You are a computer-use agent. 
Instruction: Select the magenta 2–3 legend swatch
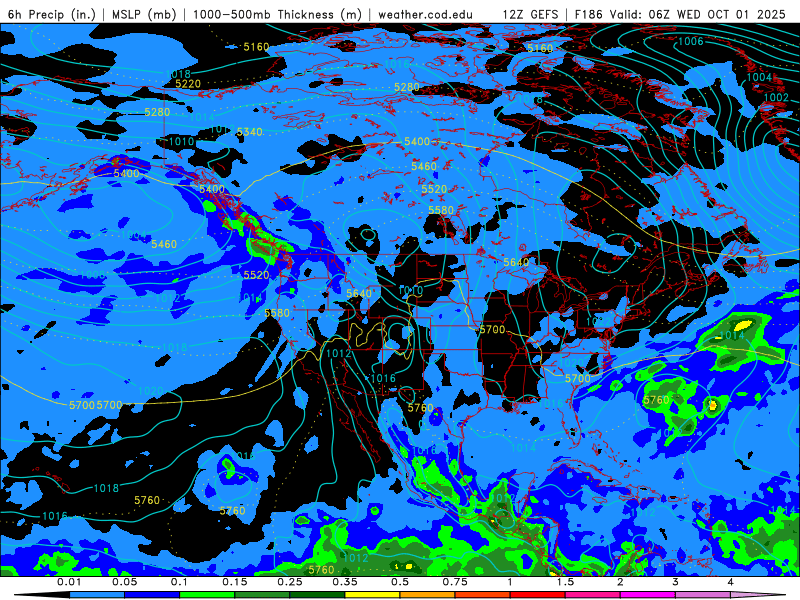(x=648, y=595)
